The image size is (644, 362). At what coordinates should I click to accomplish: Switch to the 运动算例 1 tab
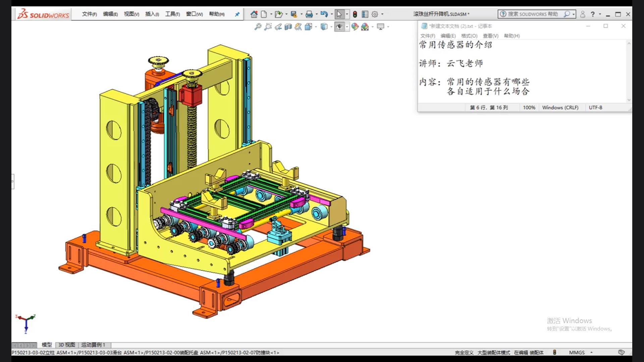coord(93,345)
